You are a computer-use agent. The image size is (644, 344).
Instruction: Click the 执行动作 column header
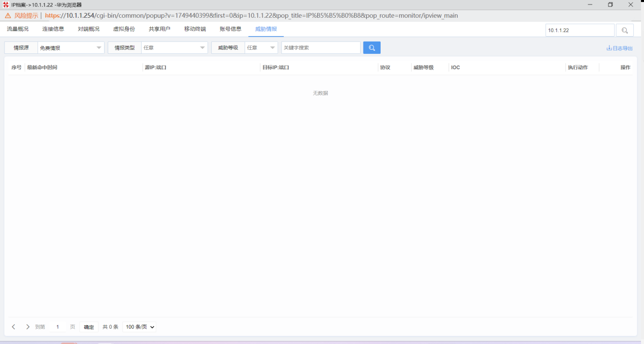(578, 68)
